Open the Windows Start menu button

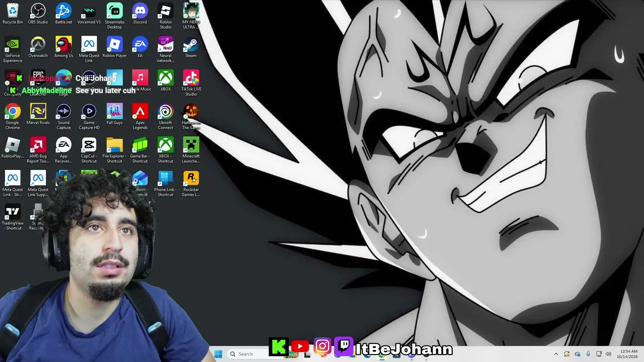(x=218, y=354)
